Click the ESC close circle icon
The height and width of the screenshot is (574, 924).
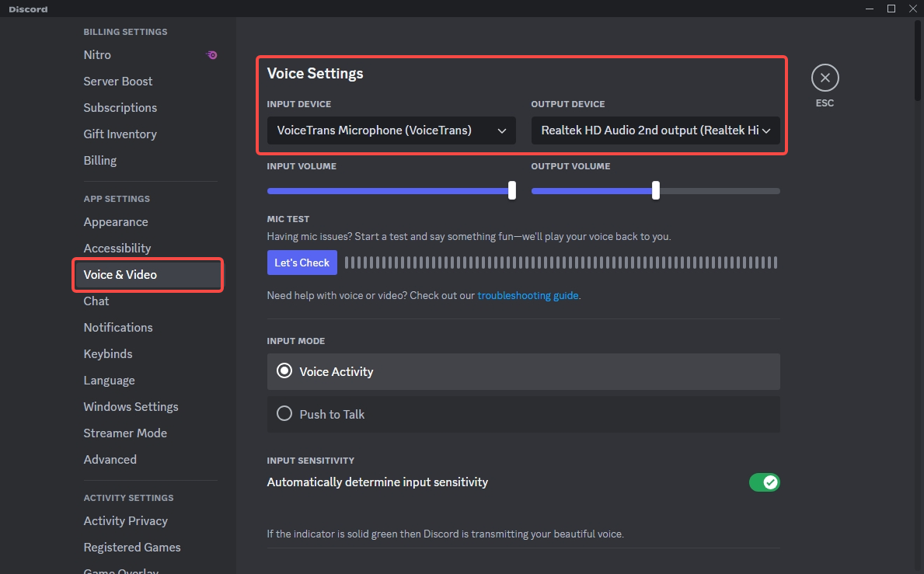click(825, 77)
